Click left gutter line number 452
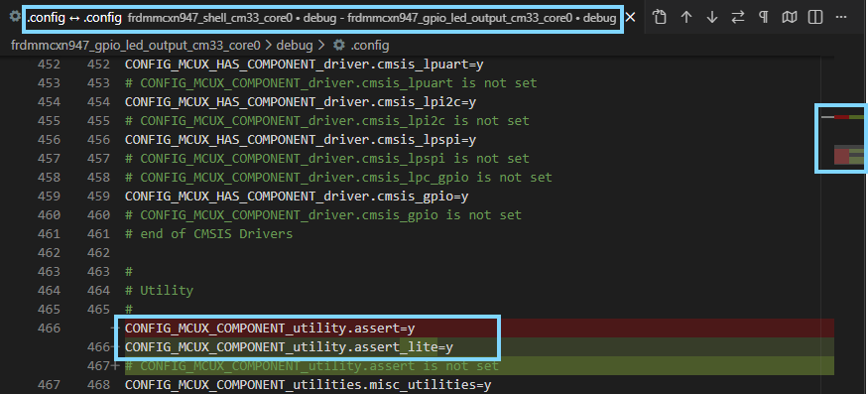 click(x=49, y=65)
